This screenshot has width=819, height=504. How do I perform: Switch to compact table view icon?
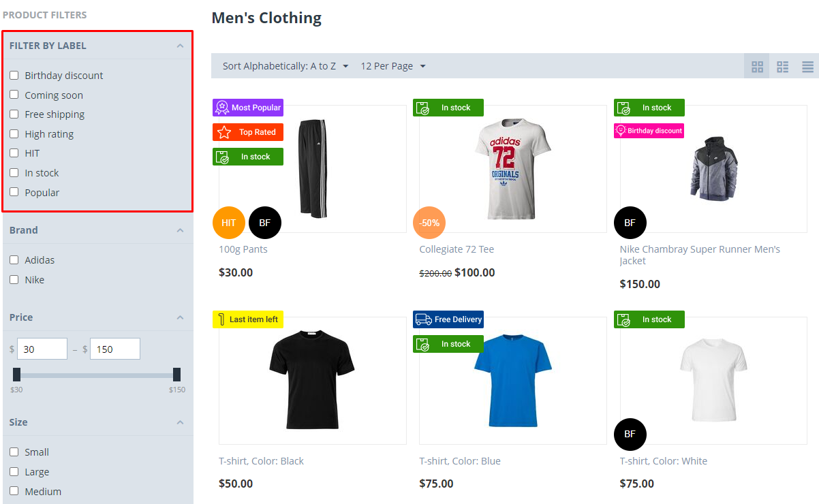(807, 67)
